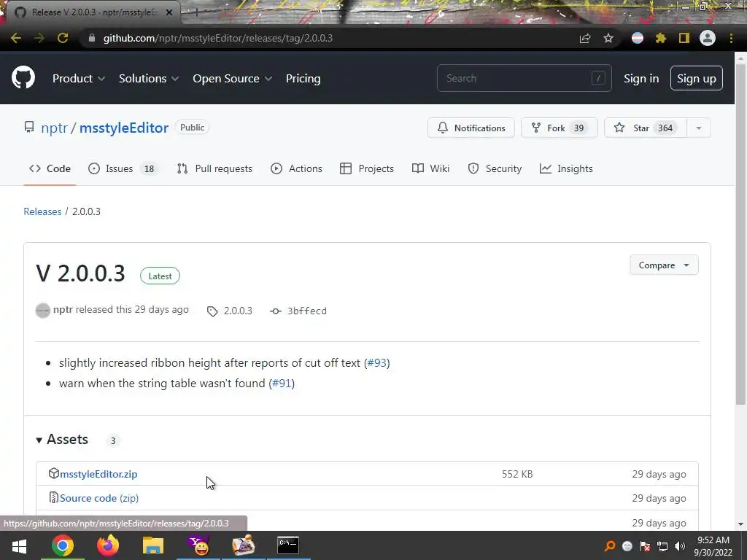
Task: Open the Insights tab
Action: 566,168
